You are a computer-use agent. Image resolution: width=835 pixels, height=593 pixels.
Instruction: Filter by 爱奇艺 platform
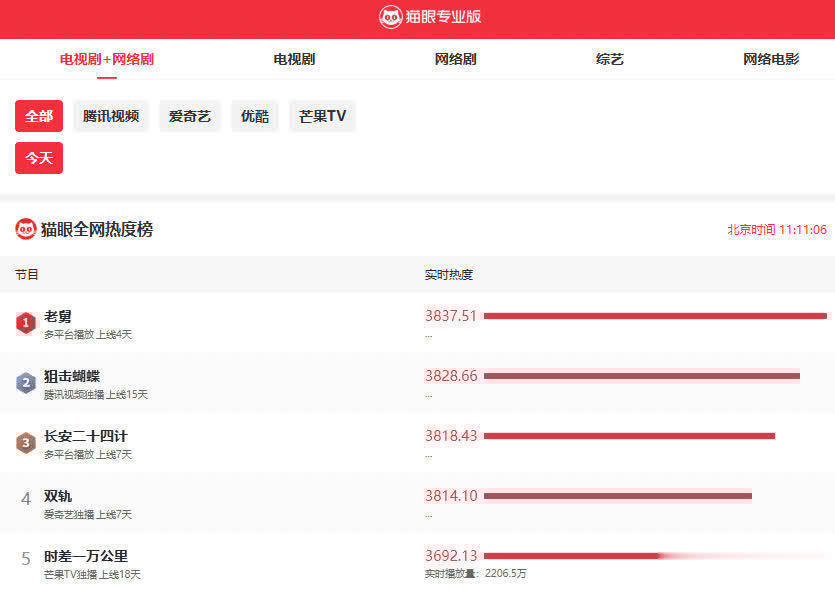190,116
